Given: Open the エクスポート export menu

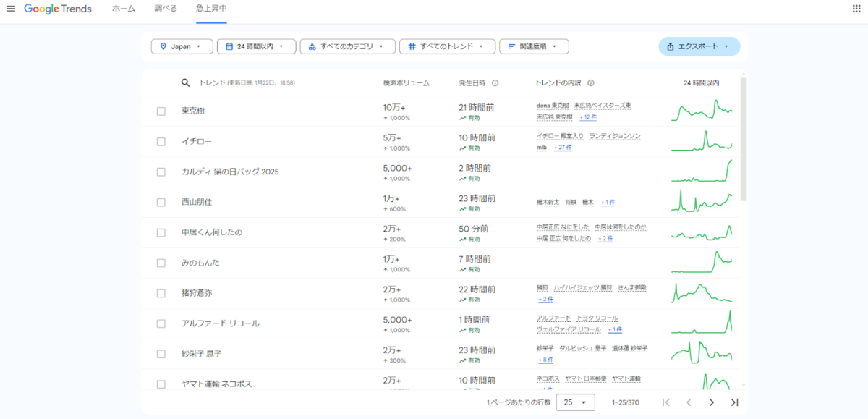Looking at the screenshot, I should tap(699, 46).
